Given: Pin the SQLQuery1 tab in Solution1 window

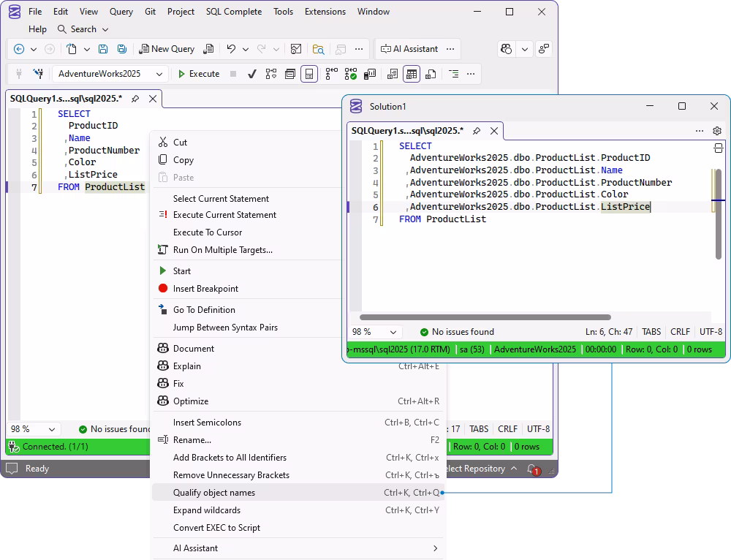Looking at the screenshot, I should click(x=477, y=131).
